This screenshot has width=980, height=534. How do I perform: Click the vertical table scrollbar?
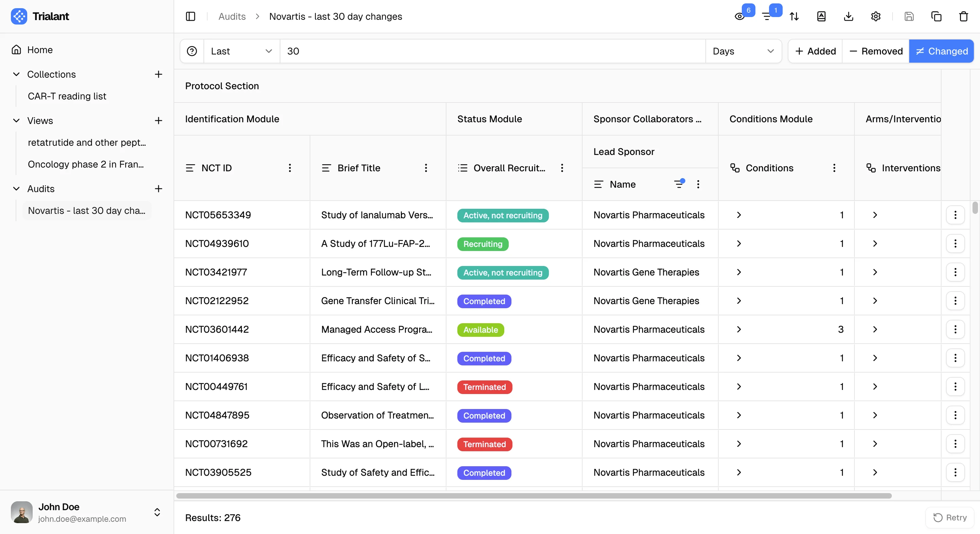(x=975, y=208)
